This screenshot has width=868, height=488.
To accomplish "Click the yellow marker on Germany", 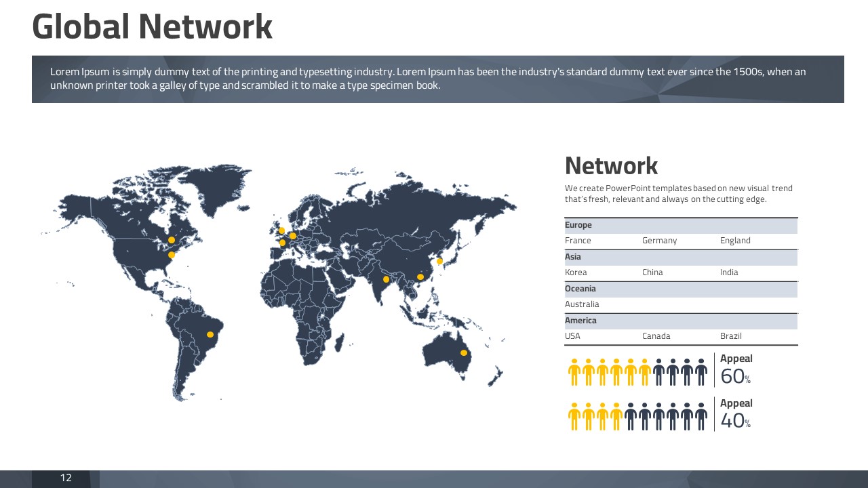I will click(293, 236).
